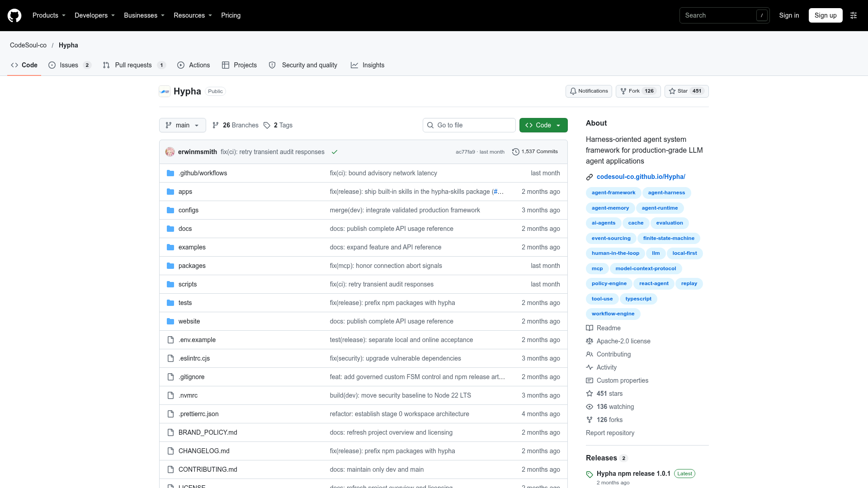Expand the Developers navigation menu
Screen dimensions: 868x488
[94, 15]
